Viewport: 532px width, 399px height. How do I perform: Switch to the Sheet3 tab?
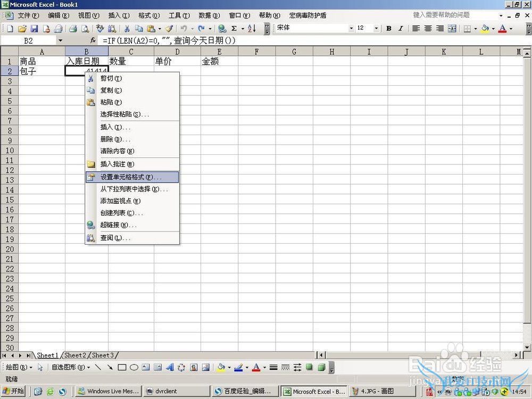click(x=103, y=355)
